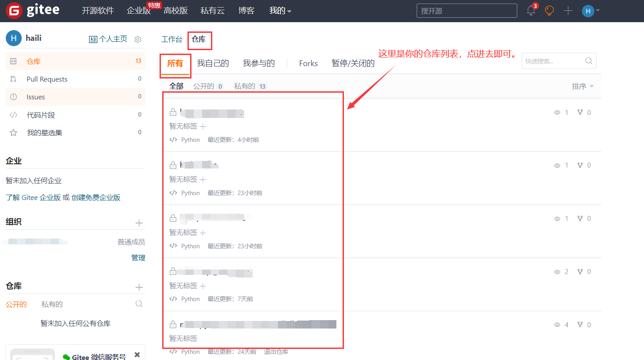Image resolution: width=644 pixels, height=360 pixels.
Task: Switch to the 我自己的 tab
Action: click(213, 63)
